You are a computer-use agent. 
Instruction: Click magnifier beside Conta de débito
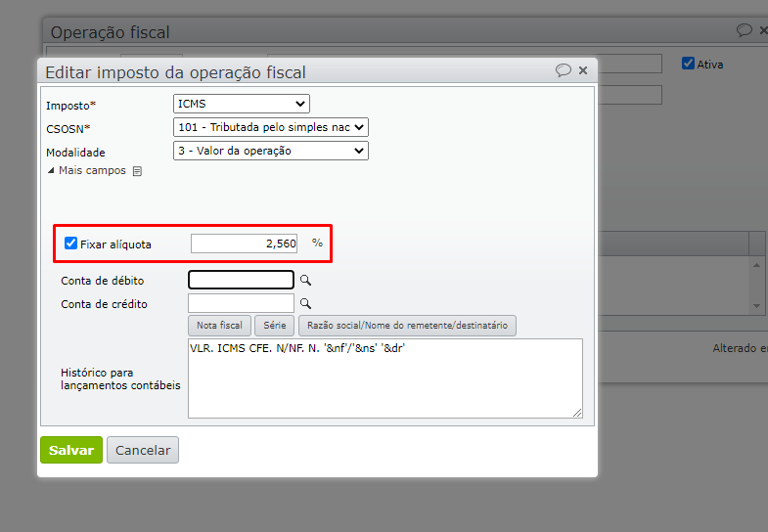[305, 280]
